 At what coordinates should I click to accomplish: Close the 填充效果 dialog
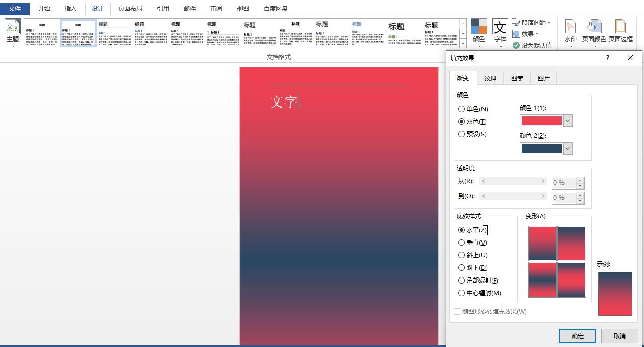click(630, 58)
